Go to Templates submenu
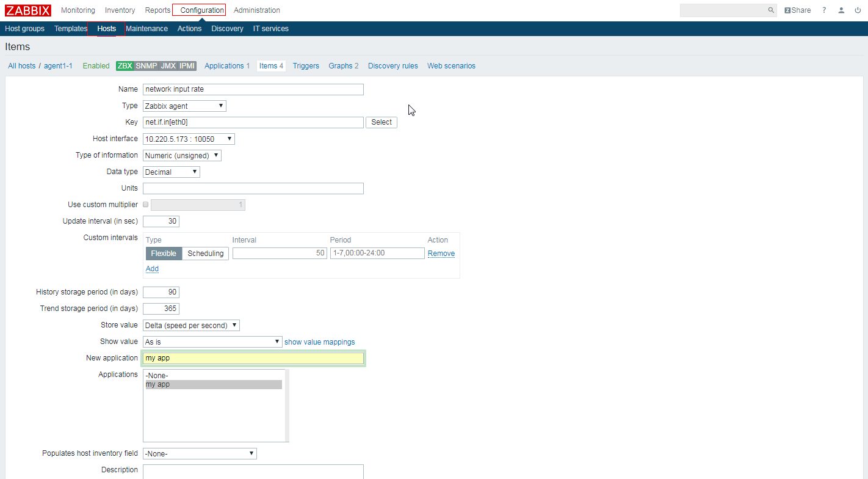 point(71,29)
